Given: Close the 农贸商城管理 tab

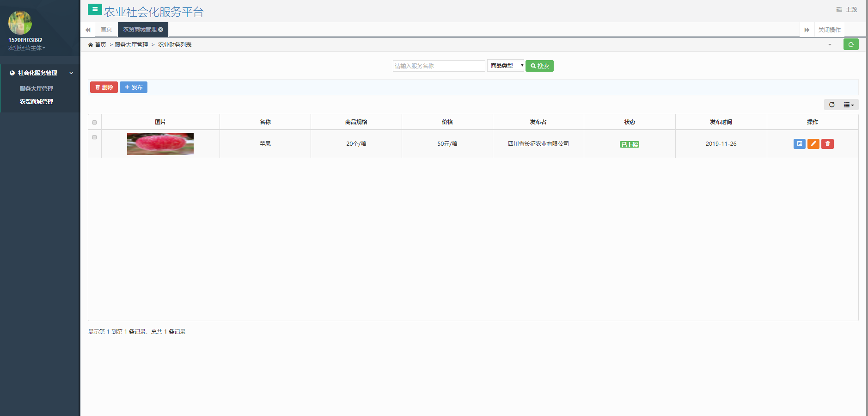Looking at the screenshot, I should [161, 30].
